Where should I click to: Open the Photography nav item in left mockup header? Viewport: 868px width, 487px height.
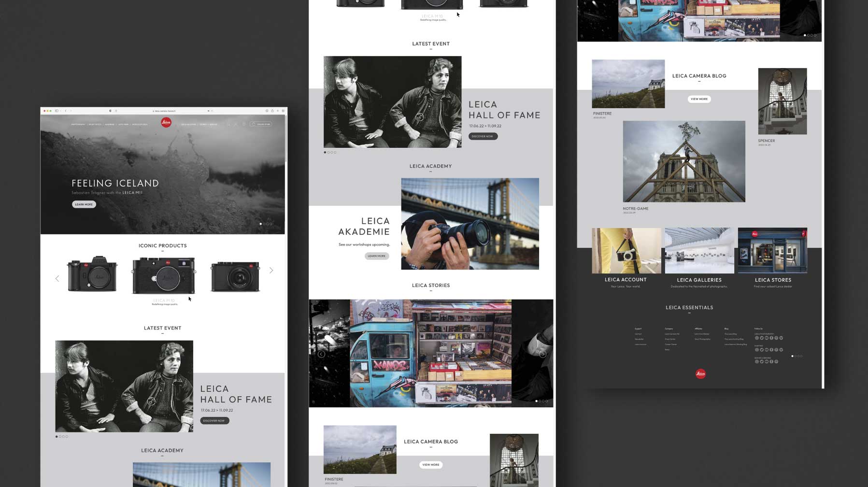[x=78, y=125]
